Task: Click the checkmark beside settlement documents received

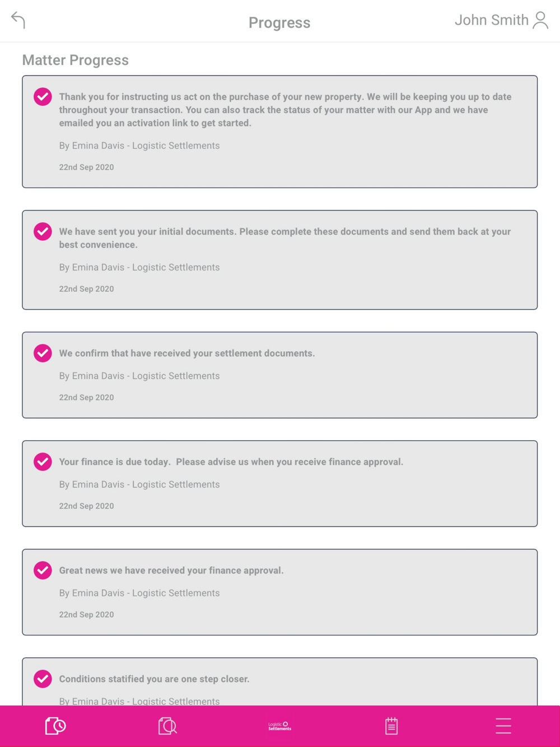Action: coord(43,353)
